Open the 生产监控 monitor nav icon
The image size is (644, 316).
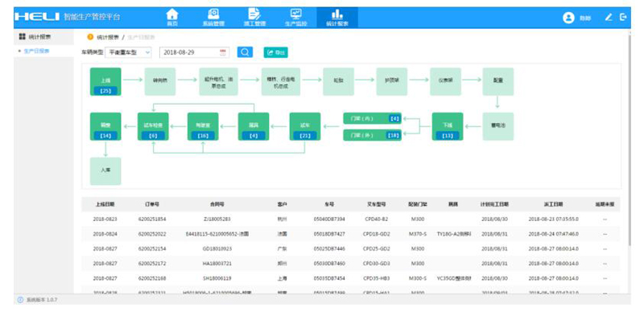point(295,17)
